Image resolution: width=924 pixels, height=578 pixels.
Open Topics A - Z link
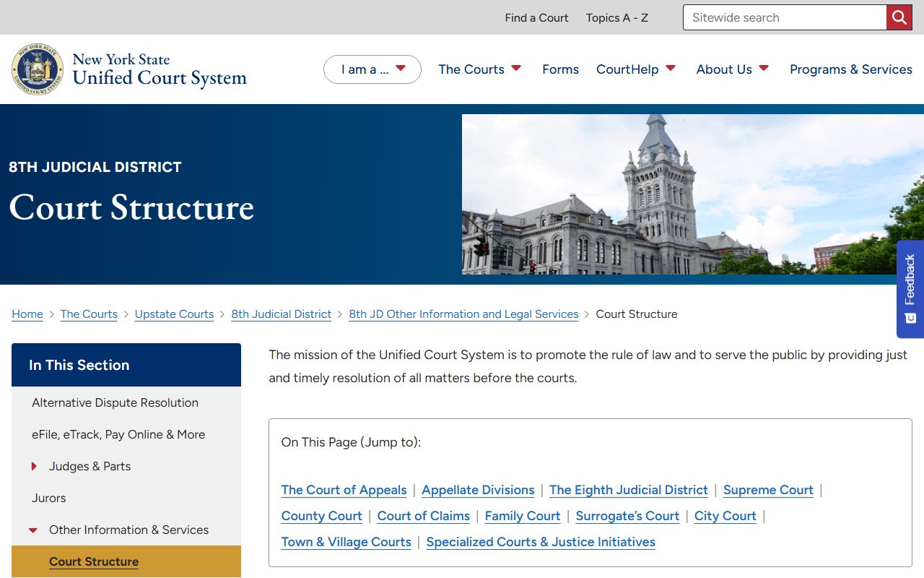[x=617, y=17]
